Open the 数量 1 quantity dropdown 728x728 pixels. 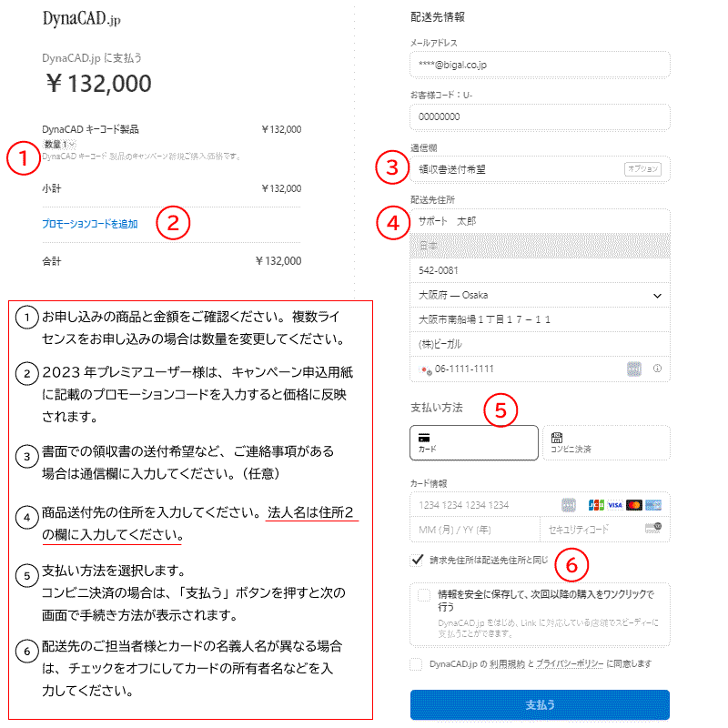pyautogui.click(x=59, y=145)
